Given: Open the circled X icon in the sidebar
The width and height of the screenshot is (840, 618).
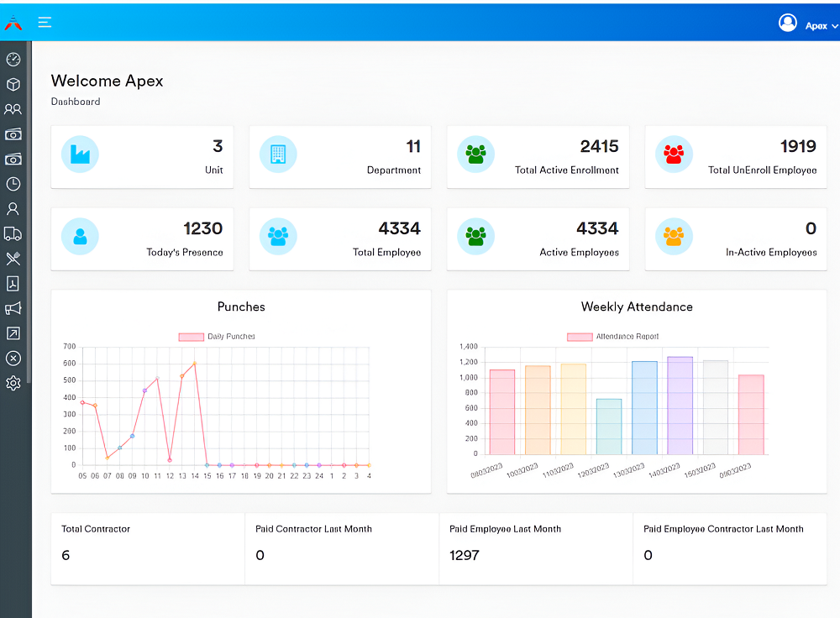Looking at the screenshot, I should point(13,359).
